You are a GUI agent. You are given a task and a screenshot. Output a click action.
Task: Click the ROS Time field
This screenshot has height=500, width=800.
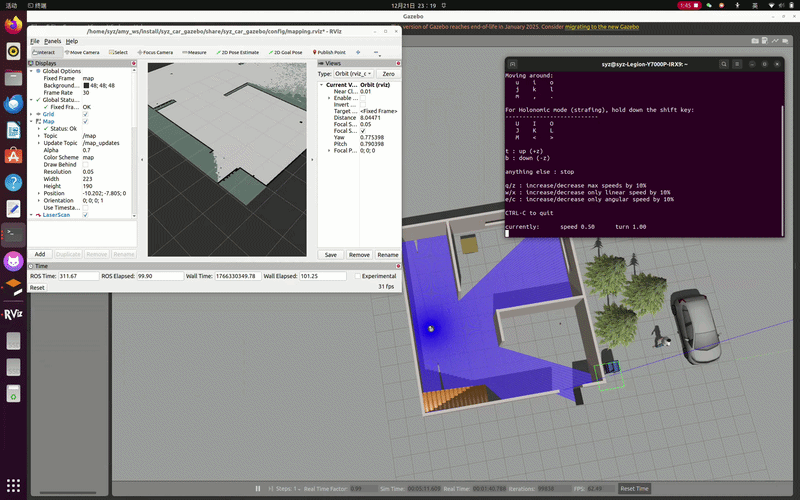pos(79,276)
